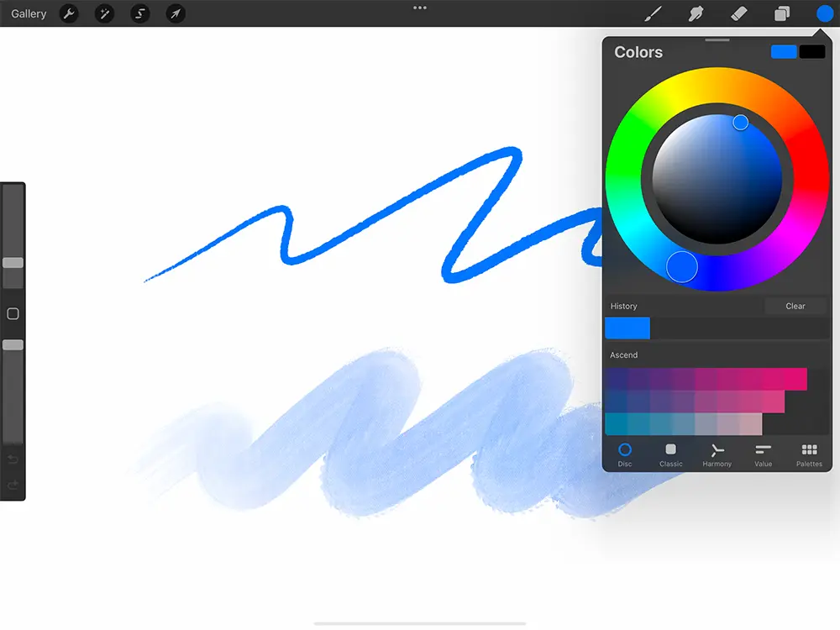Select the Smudge tool
The height and width of the screenshot is (630, 840).
696,13
